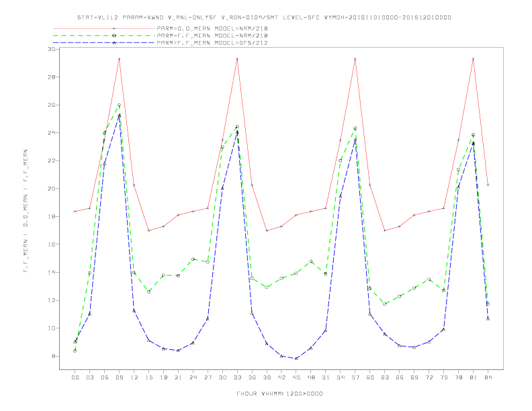This screenshot has width=532, height=411.
Task: Click x-axis tick label 15
Action: [x=148, y=377]
